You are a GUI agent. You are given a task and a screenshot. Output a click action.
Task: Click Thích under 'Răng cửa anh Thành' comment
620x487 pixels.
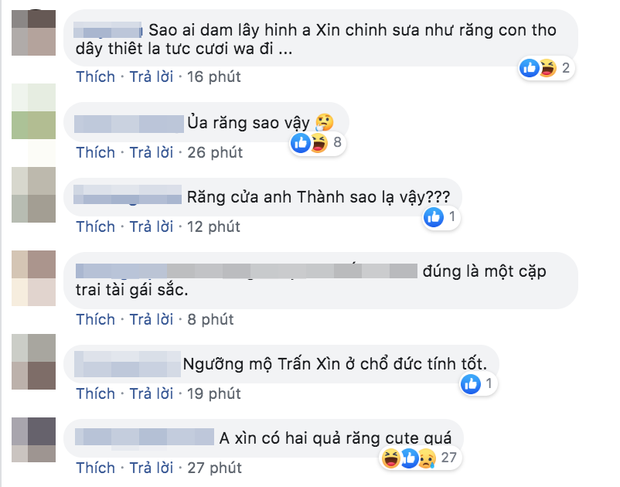tap(95, 226)
